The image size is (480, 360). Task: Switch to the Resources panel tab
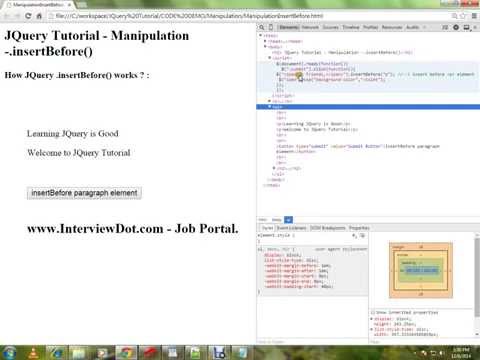pos(392,27)
